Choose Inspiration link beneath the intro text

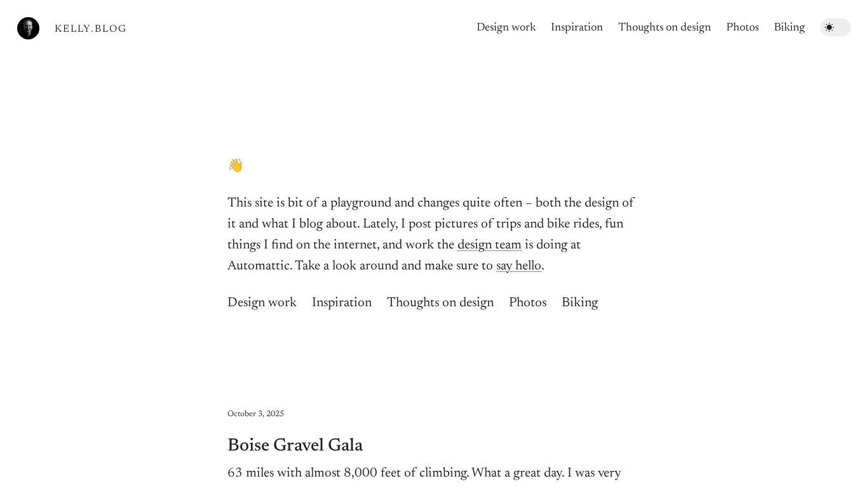pos(341,303)
